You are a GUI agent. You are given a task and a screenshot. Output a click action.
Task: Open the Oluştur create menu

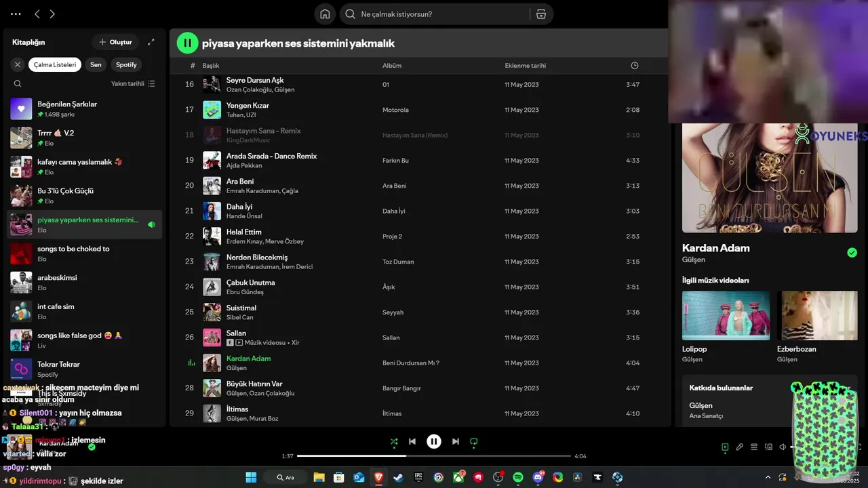[115, 42]
